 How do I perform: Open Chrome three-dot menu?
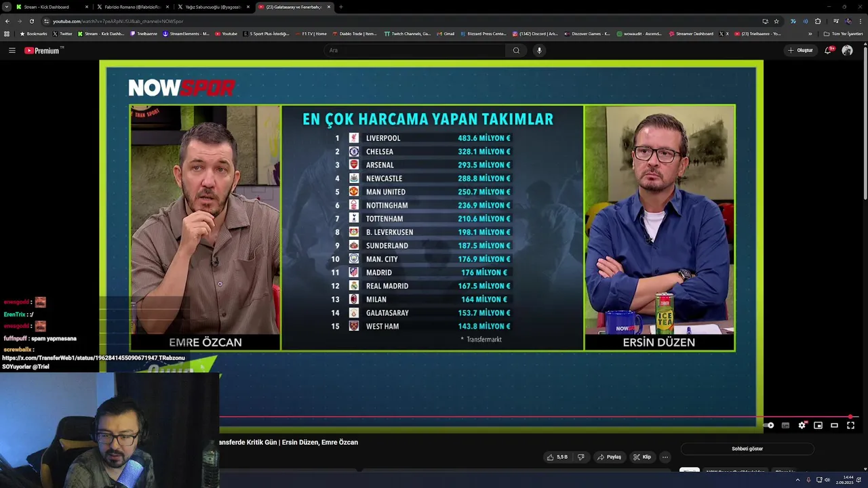[x=861, y=21]
